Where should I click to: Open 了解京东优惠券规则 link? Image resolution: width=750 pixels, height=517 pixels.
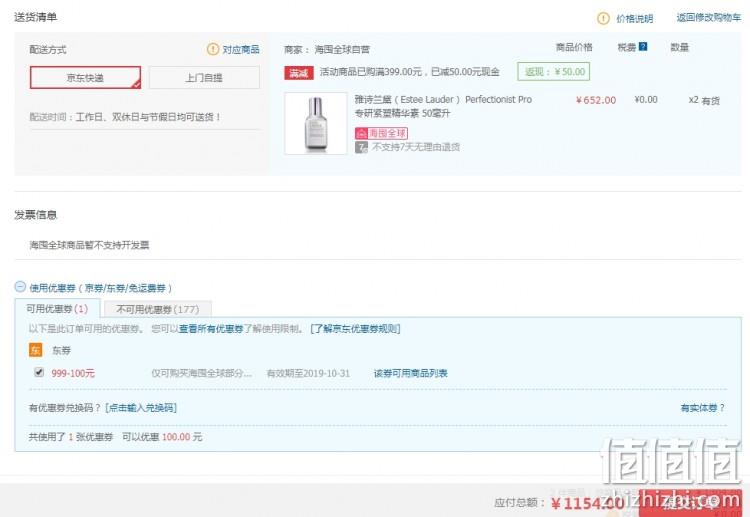pyautogui.click(x=355, y=329)
